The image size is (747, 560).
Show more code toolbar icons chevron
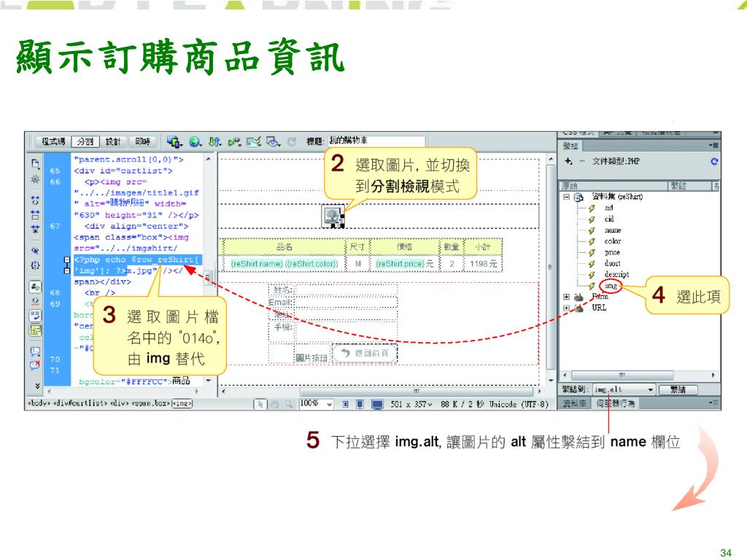click(x=37, y=385)
